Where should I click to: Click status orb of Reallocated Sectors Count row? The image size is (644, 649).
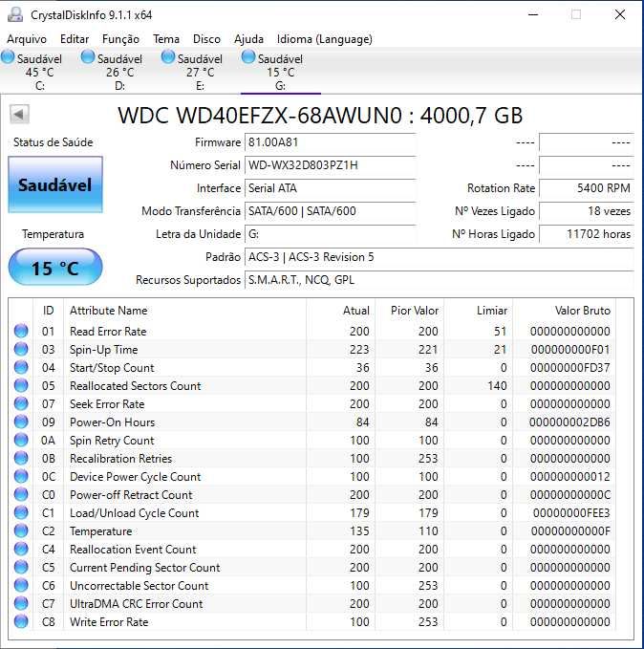point(21,386)
